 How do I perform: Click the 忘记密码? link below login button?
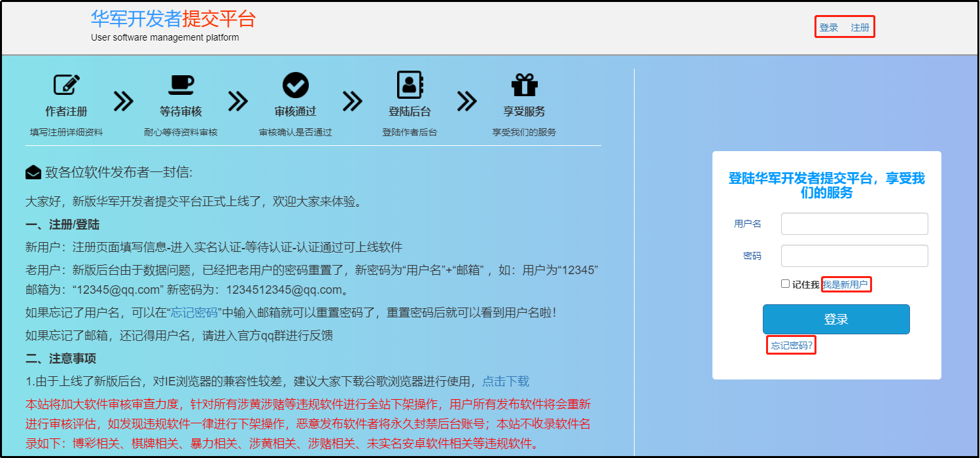click(792, 345)
